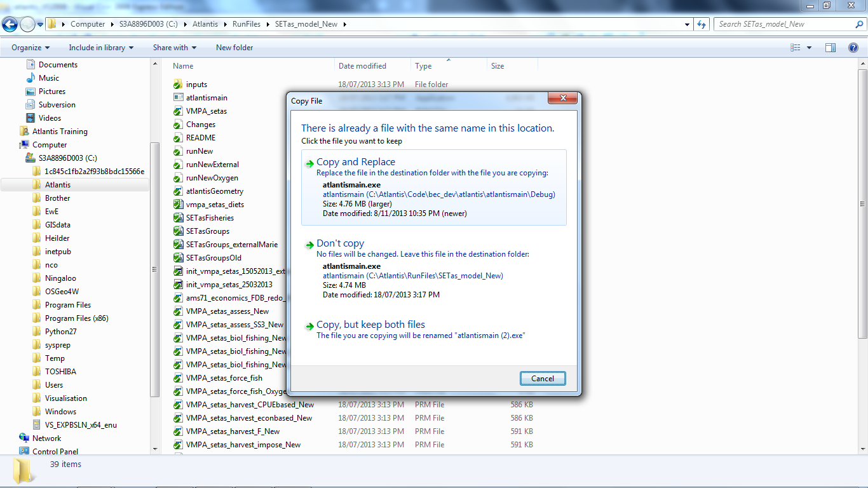The image size is (868, 488).
Task: Sort by the Date modified column header
Action: (362, 66)
